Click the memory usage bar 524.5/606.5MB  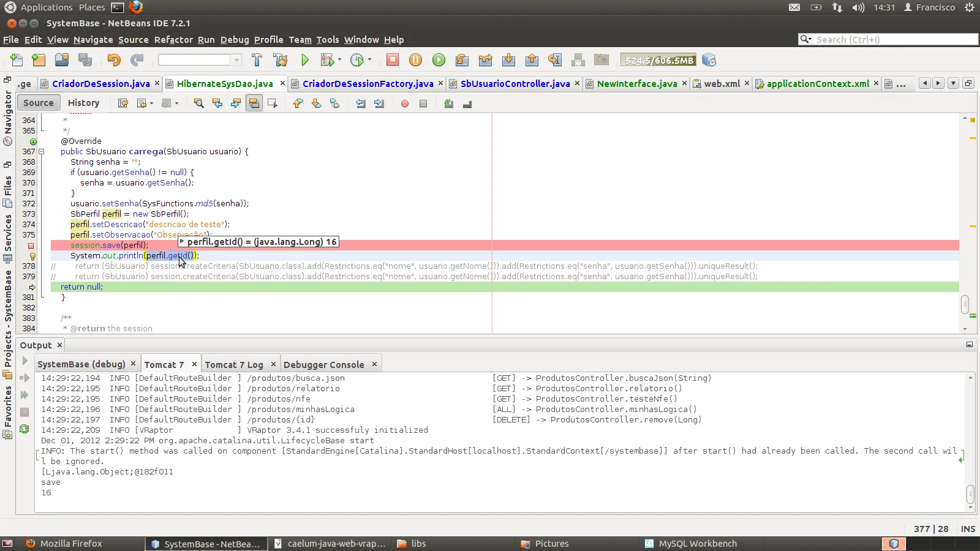[658, 60]
